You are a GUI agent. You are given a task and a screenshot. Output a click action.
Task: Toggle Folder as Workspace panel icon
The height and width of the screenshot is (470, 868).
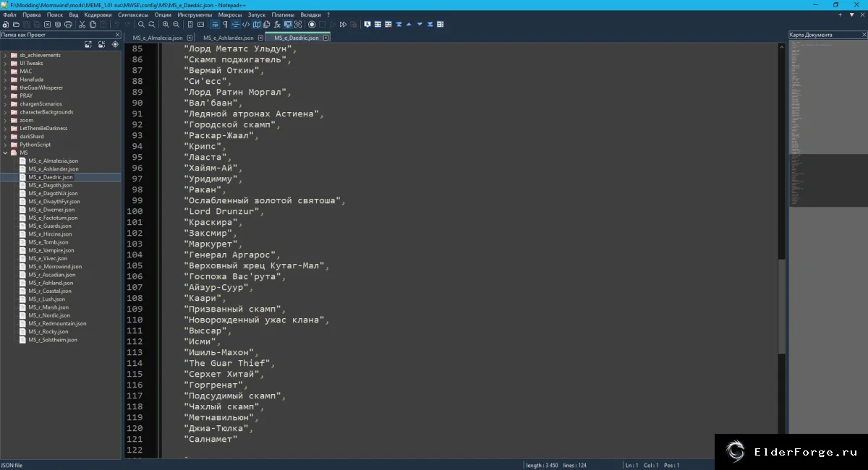[288, 25]
